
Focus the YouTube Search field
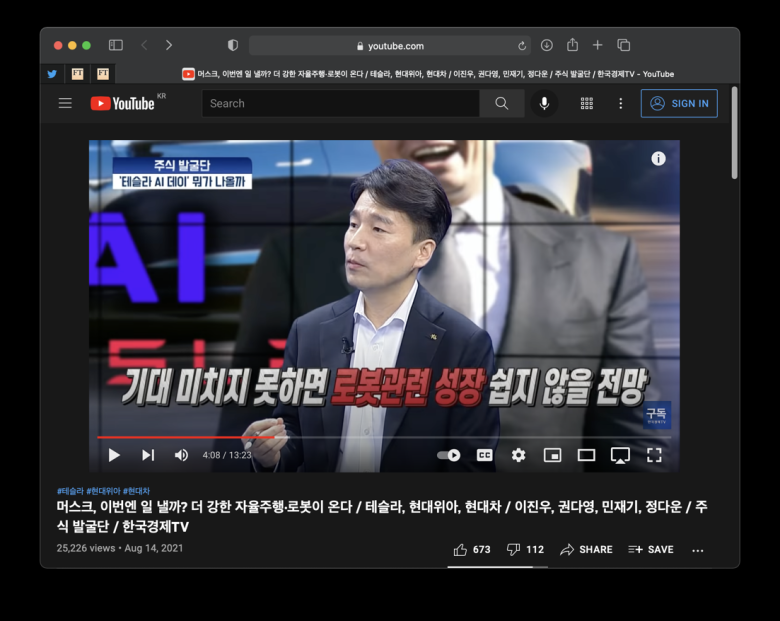tap(341, 104)
